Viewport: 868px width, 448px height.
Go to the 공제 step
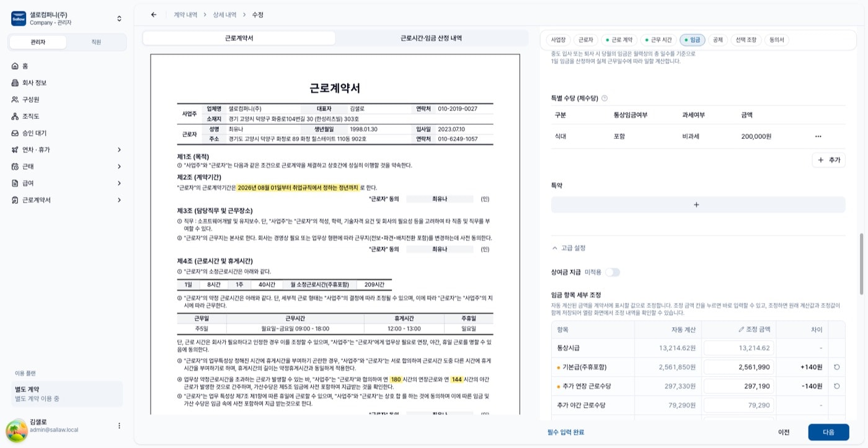click(x=717, y=40)
